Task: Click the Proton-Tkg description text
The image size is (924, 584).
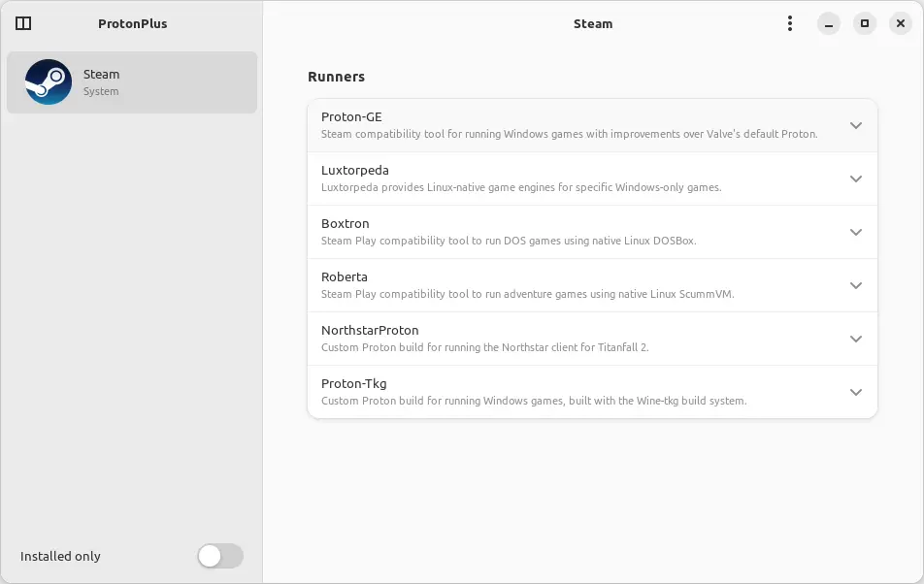Action: 534,401
